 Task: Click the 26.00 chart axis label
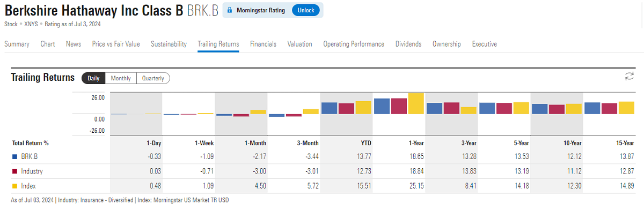98,98
